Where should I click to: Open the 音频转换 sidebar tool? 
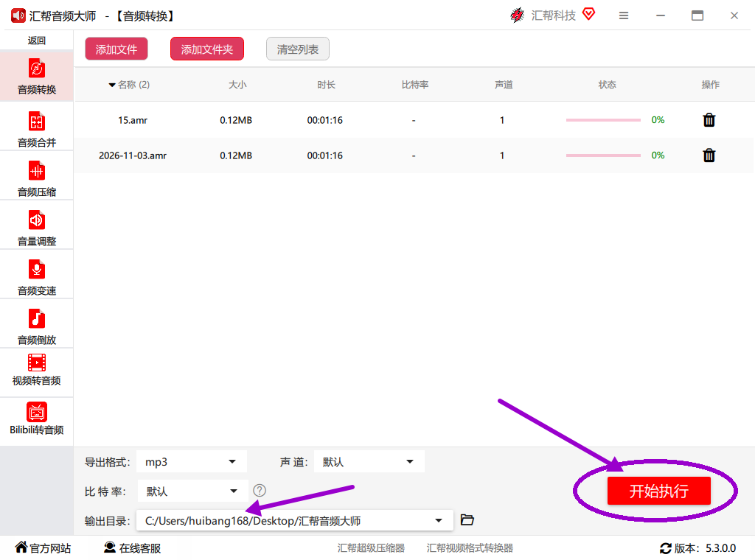[x=37, y=76]
